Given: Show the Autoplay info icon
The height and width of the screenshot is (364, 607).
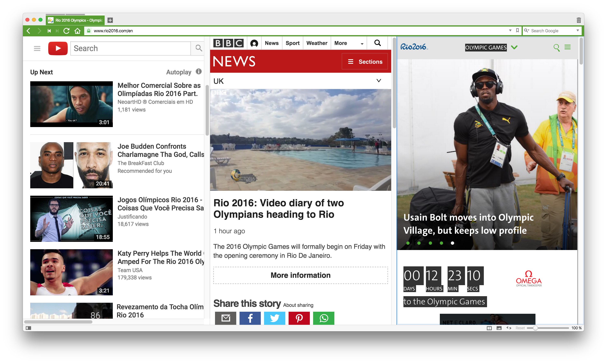Looking at the screenshot, I should 198,71.
